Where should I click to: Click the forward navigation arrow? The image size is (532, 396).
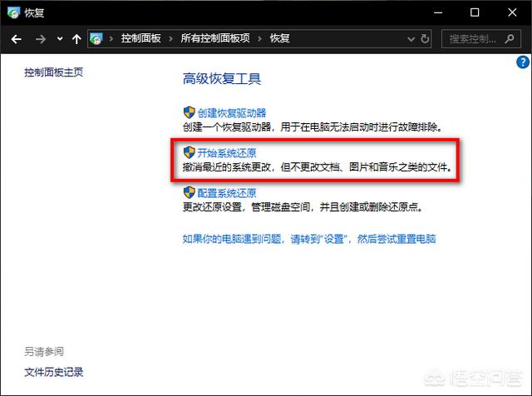[41, 39]
